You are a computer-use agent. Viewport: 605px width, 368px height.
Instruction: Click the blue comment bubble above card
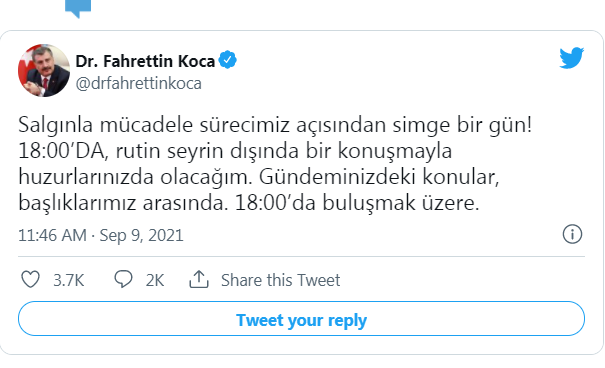pyautogui.click(x=78, y=8)
